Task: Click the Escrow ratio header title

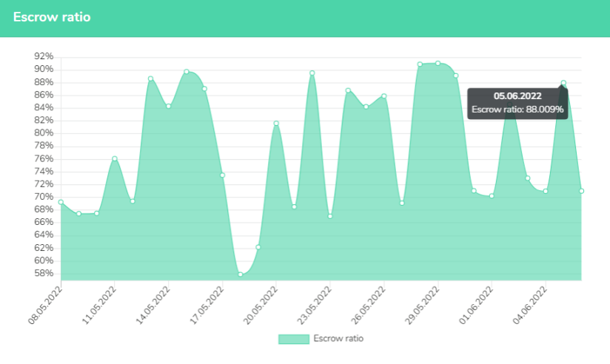Action: click(52, 17)
